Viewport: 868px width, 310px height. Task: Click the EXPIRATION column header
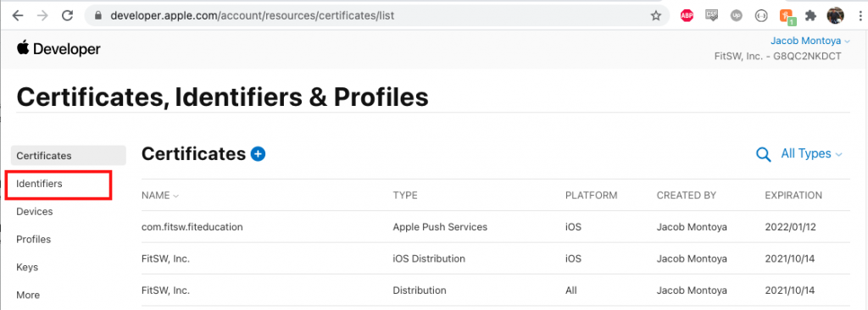point(793,196)
